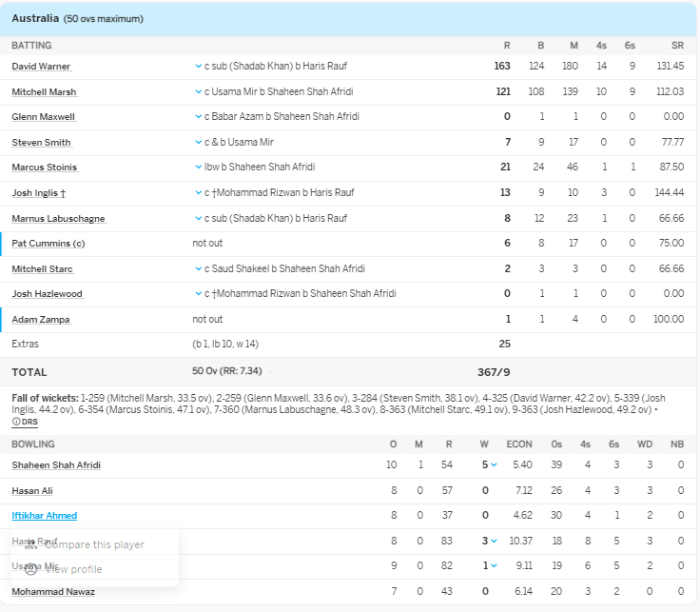Open David Warner's player page

click(41, 67)
